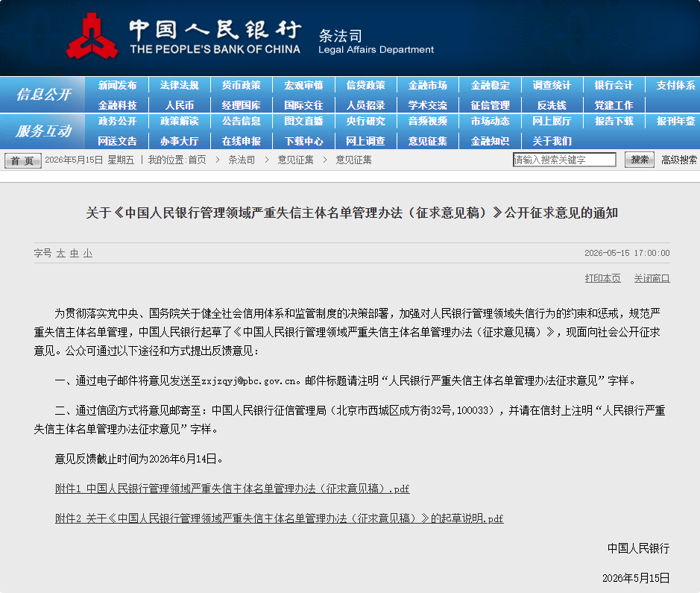Open 附件2 起草说明 pdf attachment
The height and width of the screenshot is (593, 700).
point(279,518)
